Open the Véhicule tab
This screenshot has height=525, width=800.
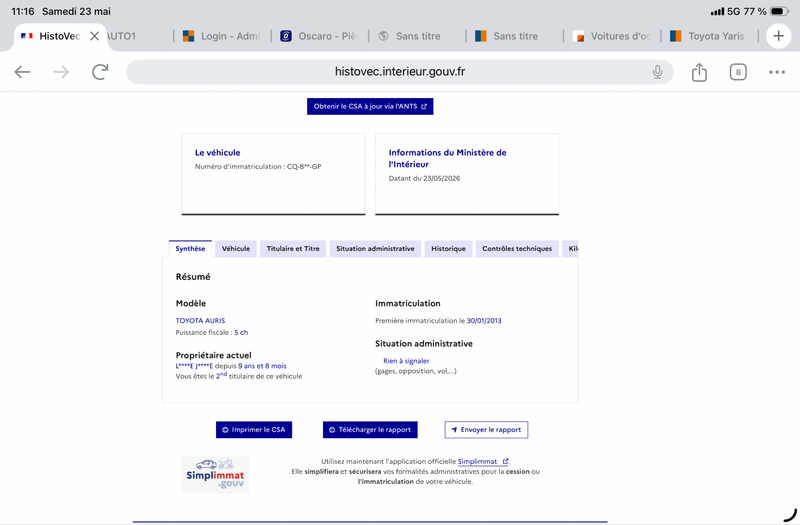pyautogui.click(x=236, y=248)
